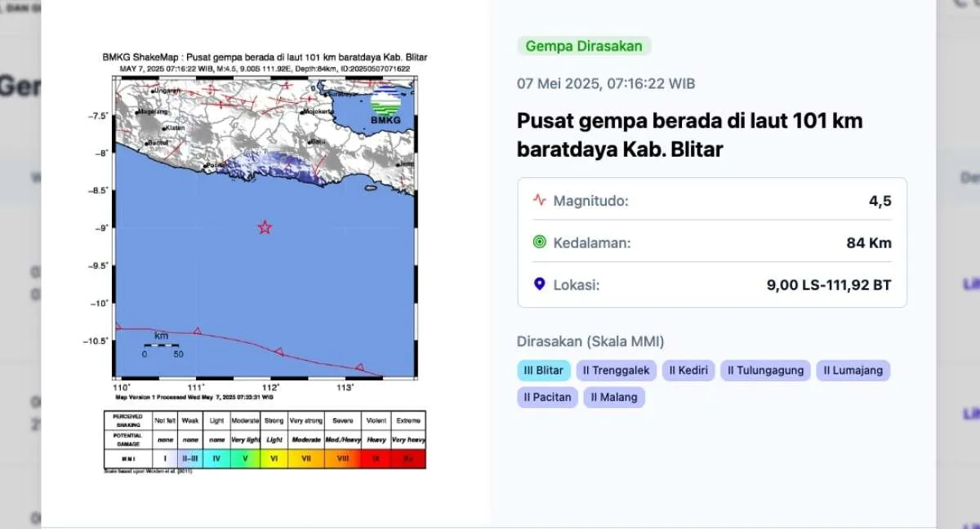Click the 'II Kediri' chip
Viewport: 980px width, 529px height.
point(688,370)
